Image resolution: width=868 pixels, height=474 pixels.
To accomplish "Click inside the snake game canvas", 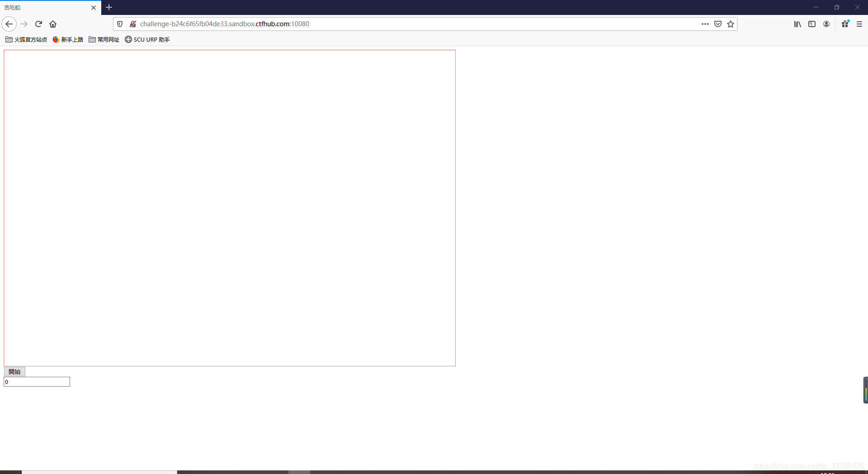I will coord(230,208).
